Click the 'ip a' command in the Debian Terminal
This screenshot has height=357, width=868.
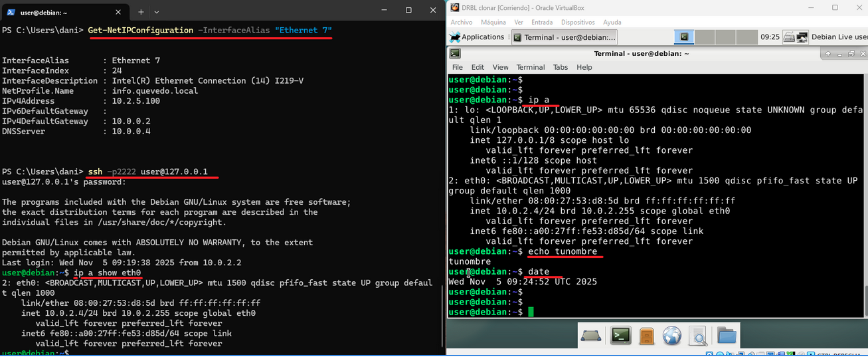pos(539,99)
